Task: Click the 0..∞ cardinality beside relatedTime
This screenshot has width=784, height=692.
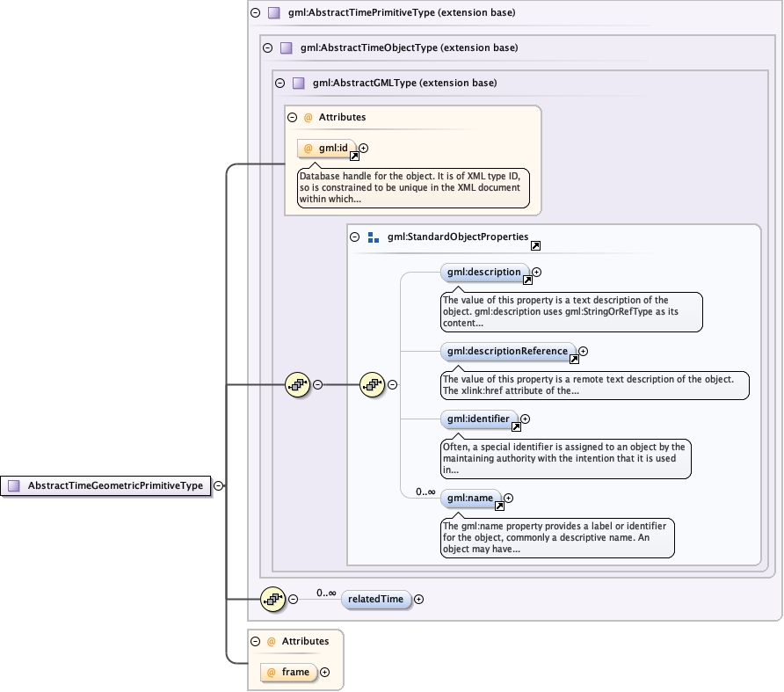Action: click(326, 594)
